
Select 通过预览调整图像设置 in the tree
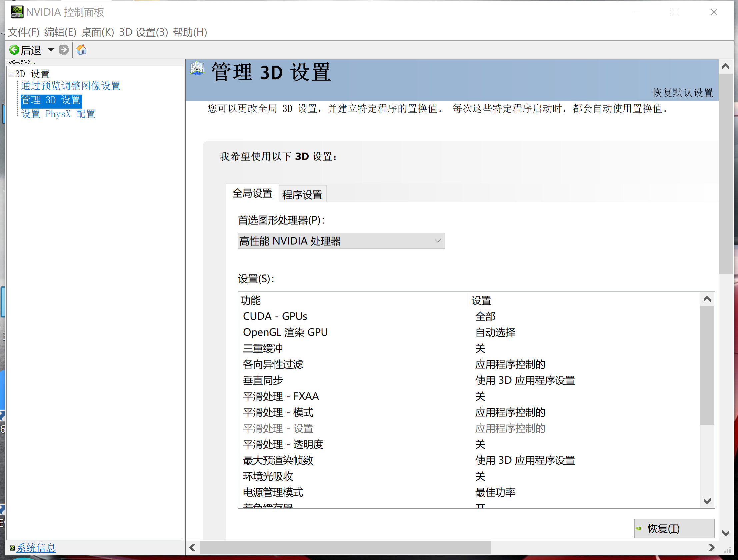point(70,86)
